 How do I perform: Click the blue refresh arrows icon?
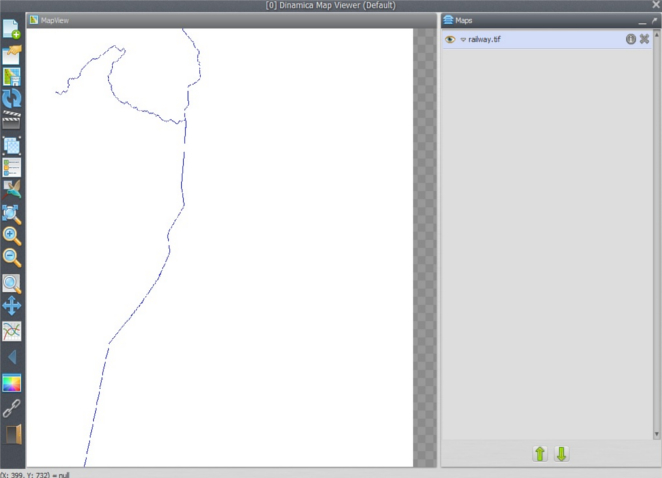click(x=12, y=98)
